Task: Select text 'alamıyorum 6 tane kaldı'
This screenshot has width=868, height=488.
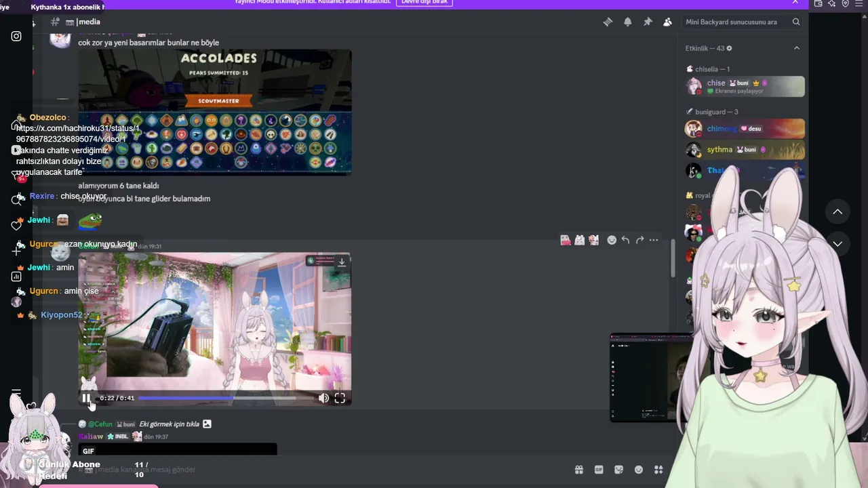Action: pos(119,186)
